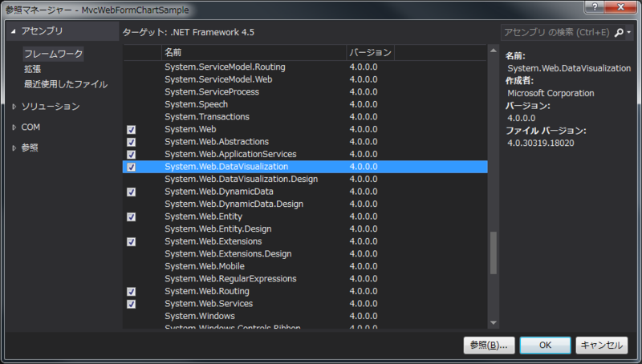Image resolution: width=642 pixels, height=364 pixels.
Task: Uncheck the System.Web.Services checkbox
Action: click(x=131, y=304)
